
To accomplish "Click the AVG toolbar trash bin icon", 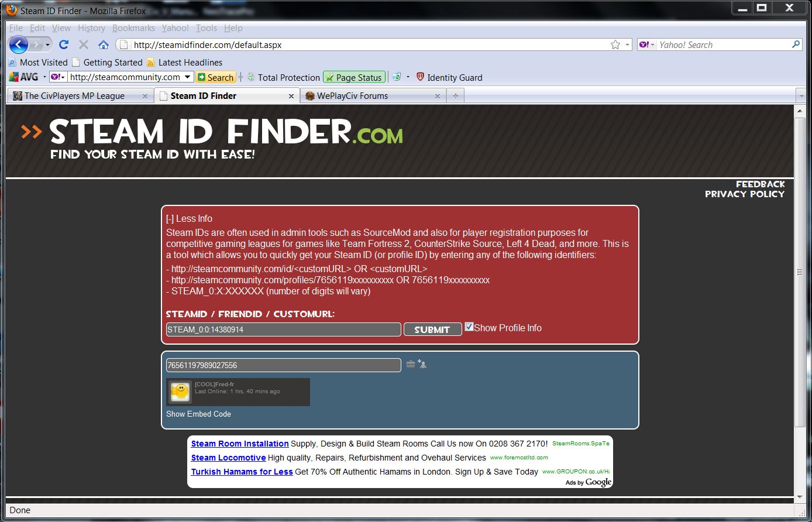I will coord(397,77).
